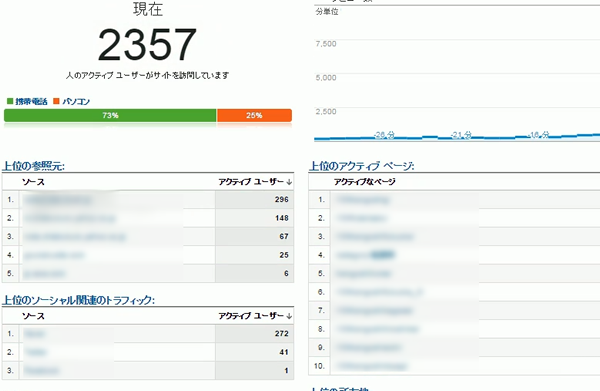Sort social traffic by アクティブ ユーザー arrow icon

[289, 316]
